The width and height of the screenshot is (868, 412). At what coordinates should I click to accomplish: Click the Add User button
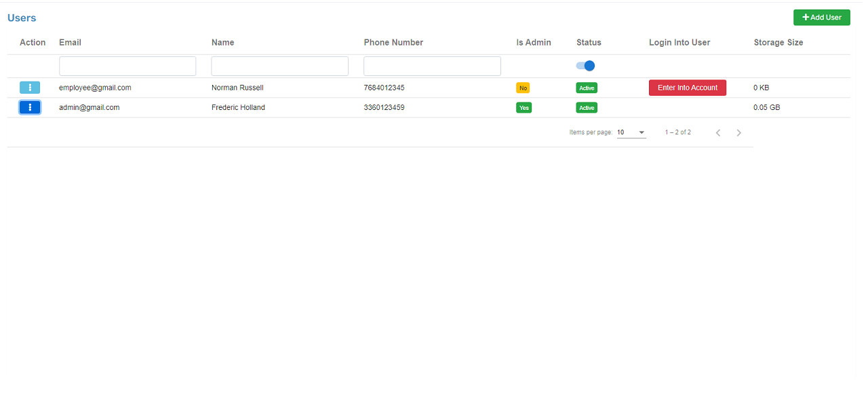tap(821, 18)
